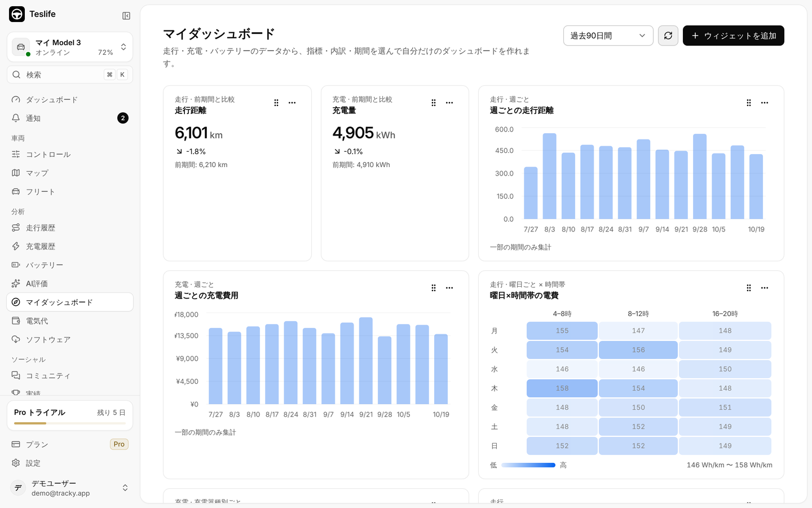Grab drag handle of 充電量 widget
Viewport: 812px width, 508px height.
(x=434, y=103)
